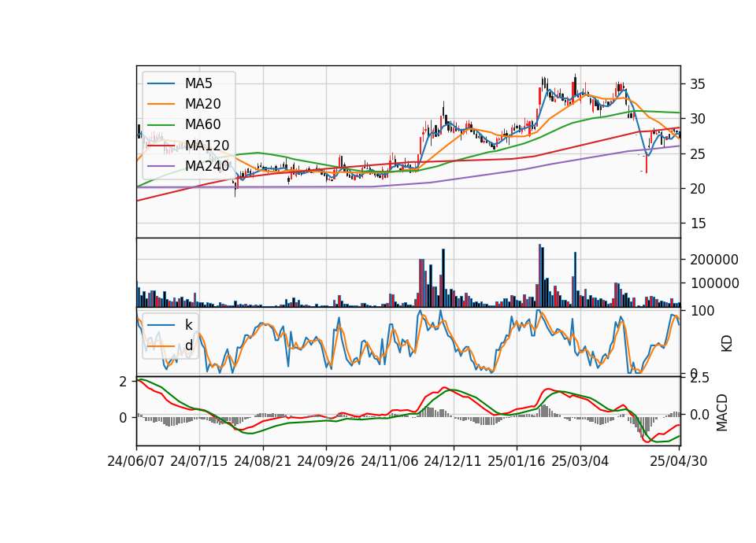Click the 24/08/21 date label
This screenshot has height=543, width=756.
[x=263, y=462]
